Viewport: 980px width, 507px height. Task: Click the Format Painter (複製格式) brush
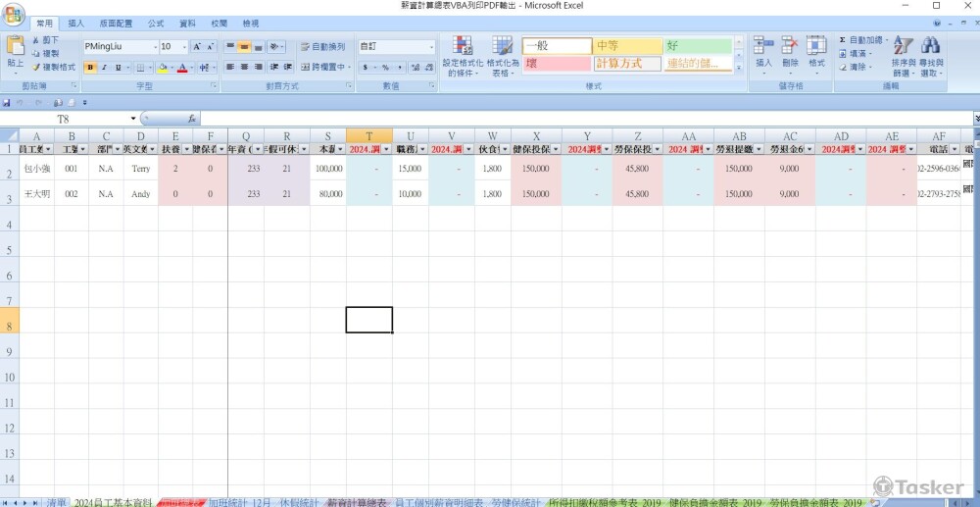pos(36,68)
